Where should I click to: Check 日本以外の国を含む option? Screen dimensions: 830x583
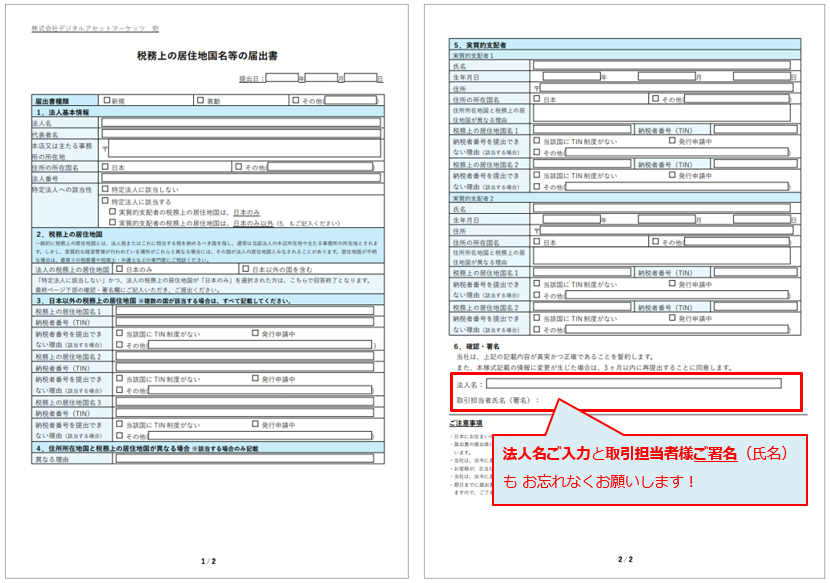246,269
